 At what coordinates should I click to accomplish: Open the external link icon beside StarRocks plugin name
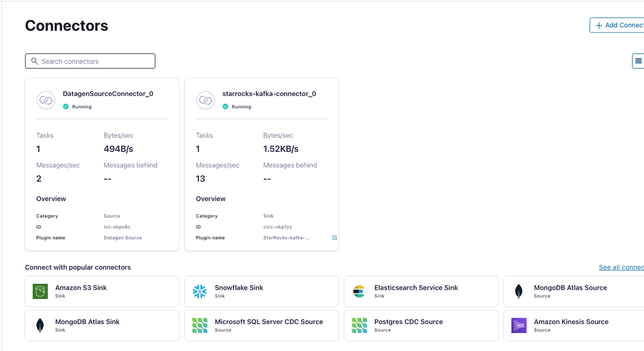[x=335, y=238]
